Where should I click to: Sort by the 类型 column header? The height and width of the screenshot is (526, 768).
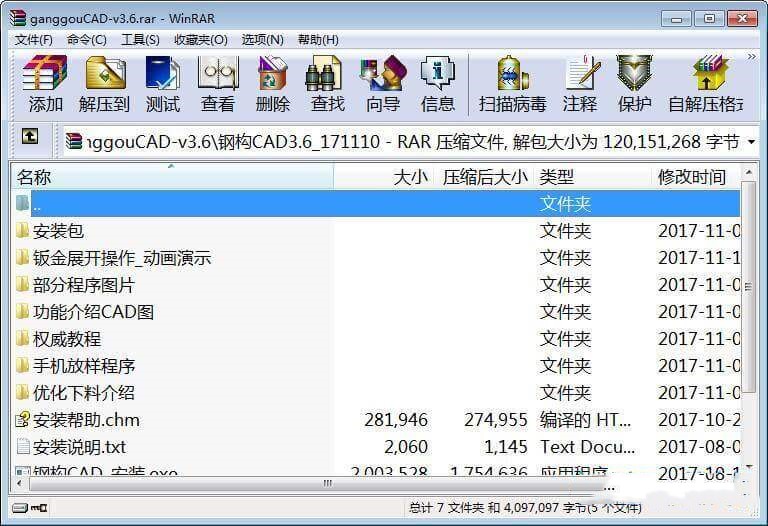[x=594, y=176]
